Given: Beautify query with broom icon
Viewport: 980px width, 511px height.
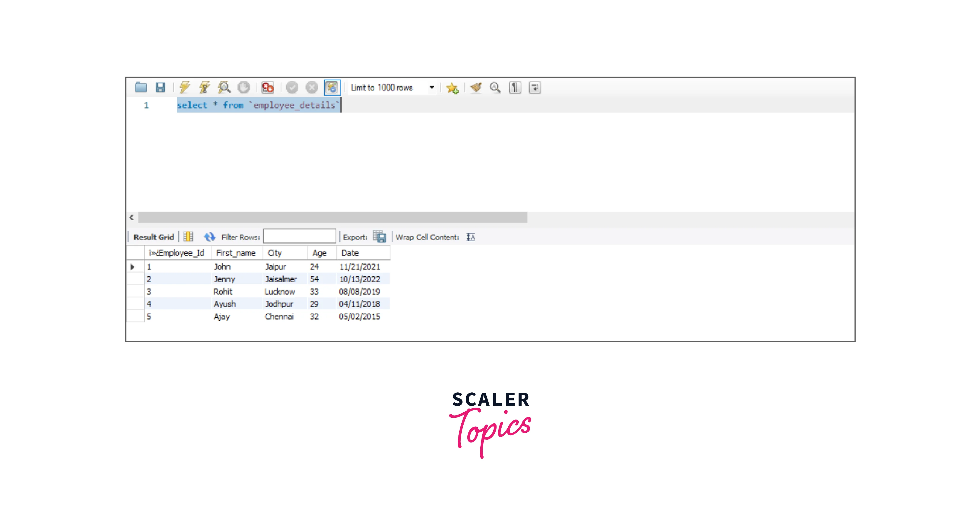Looking at the screenshot, I should (475, 88).
